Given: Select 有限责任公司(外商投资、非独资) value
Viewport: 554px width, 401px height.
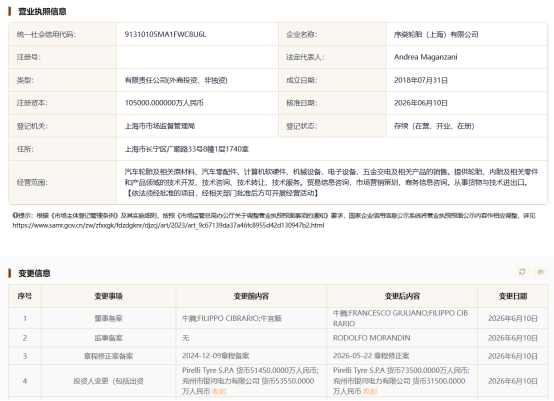Looking at the screenshot, I should coord(176,80).
